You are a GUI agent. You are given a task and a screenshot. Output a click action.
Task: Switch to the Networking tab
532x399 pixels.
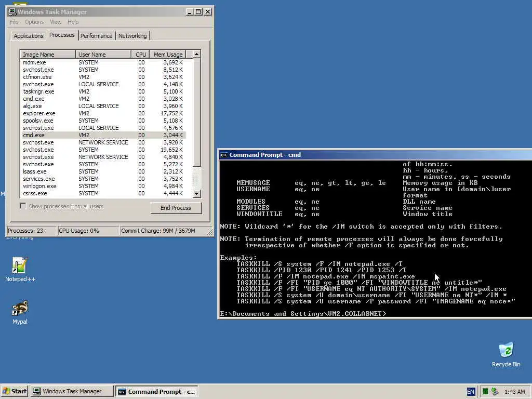[x=132, y=36]
